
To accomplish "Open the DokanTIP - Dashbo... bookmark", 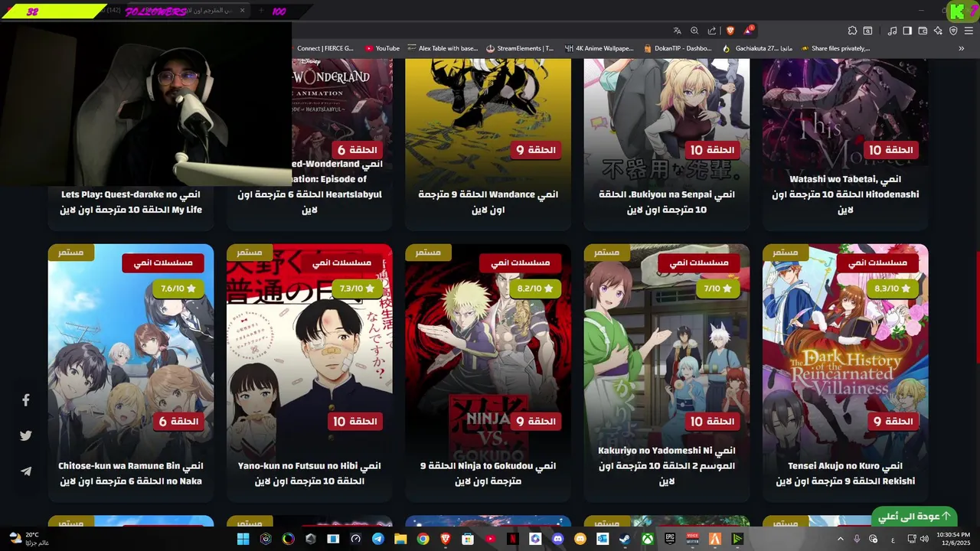I will (677, 48).
